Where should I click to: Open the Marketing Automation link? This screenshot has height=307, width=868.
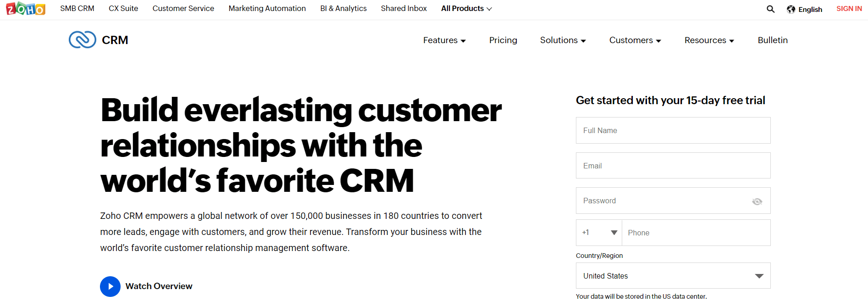click(267, 9)
